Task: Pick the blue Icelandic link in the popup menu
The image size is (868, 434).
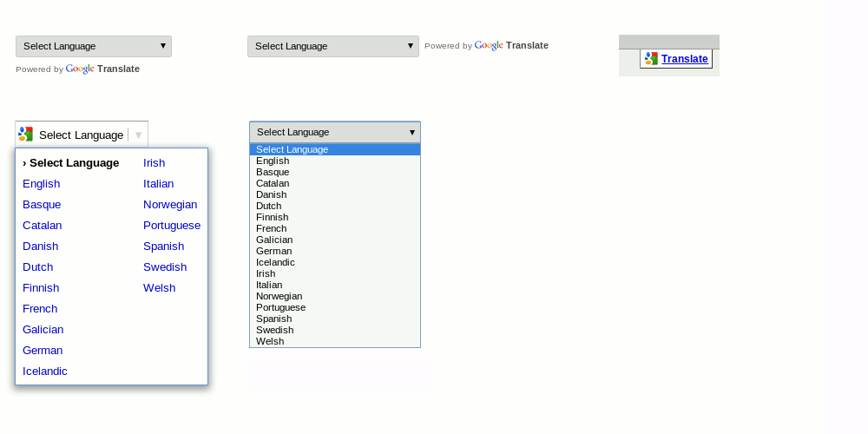Action: (x=45, y=372)
